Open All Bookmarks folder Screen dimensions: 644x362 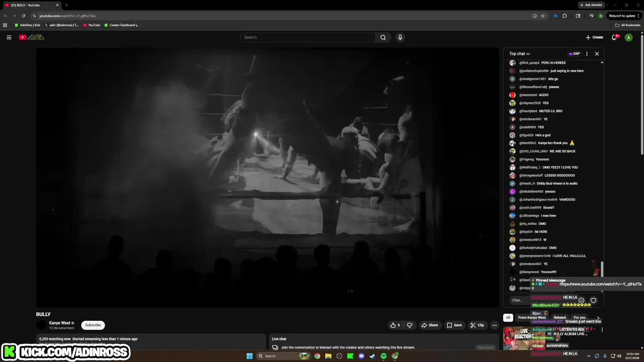click(627, 25)
